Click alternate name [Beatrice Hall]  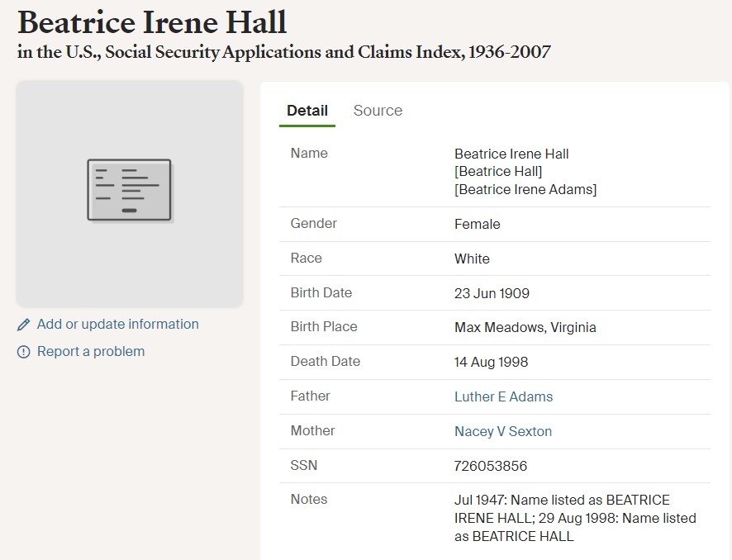498,172
